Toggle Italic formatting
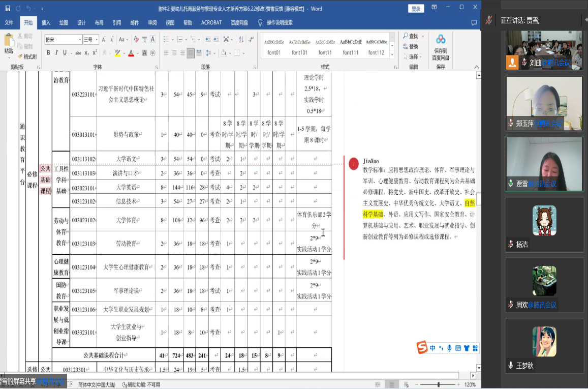 tap(56, 53)
